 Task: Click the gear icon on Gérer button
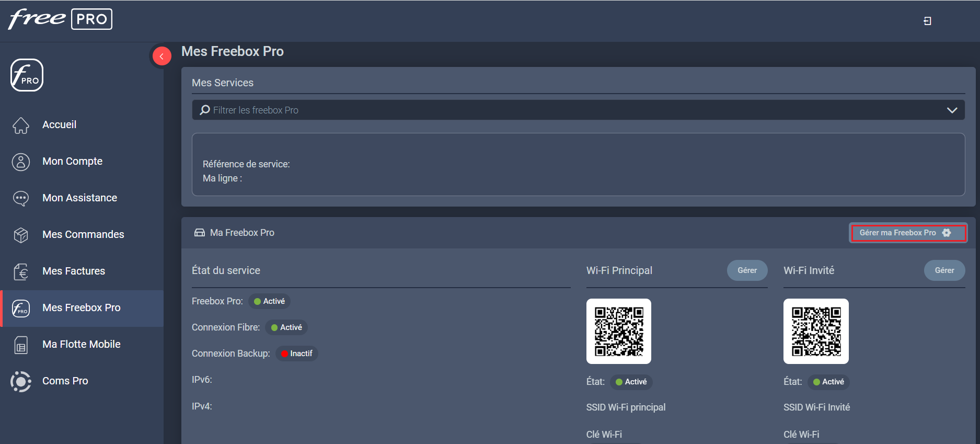(x=947, y=233)
